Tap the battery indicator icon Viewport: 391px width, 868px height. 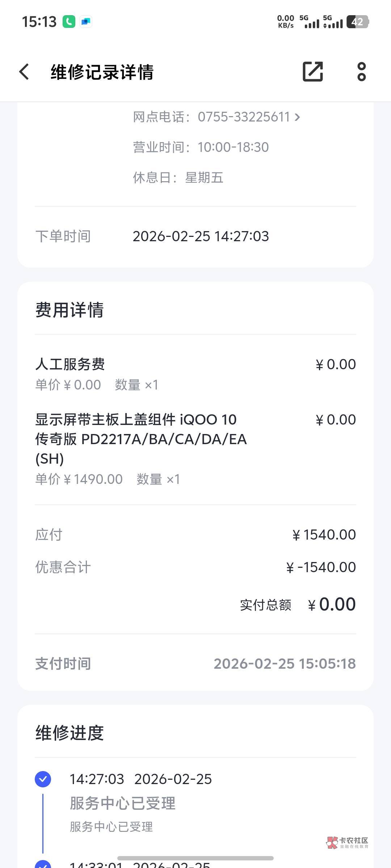(x=357, y=22)
